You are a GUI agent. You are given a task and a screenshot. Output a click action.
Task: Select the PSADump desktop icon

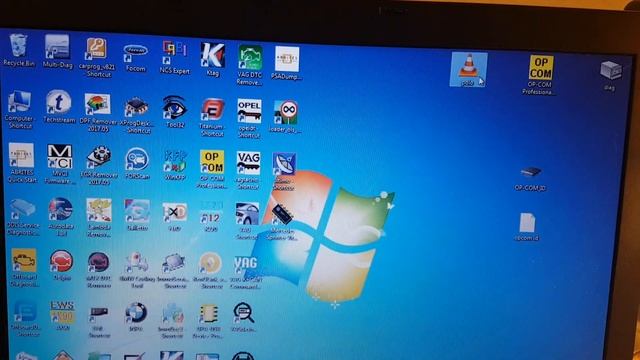[x=287, y=59]
